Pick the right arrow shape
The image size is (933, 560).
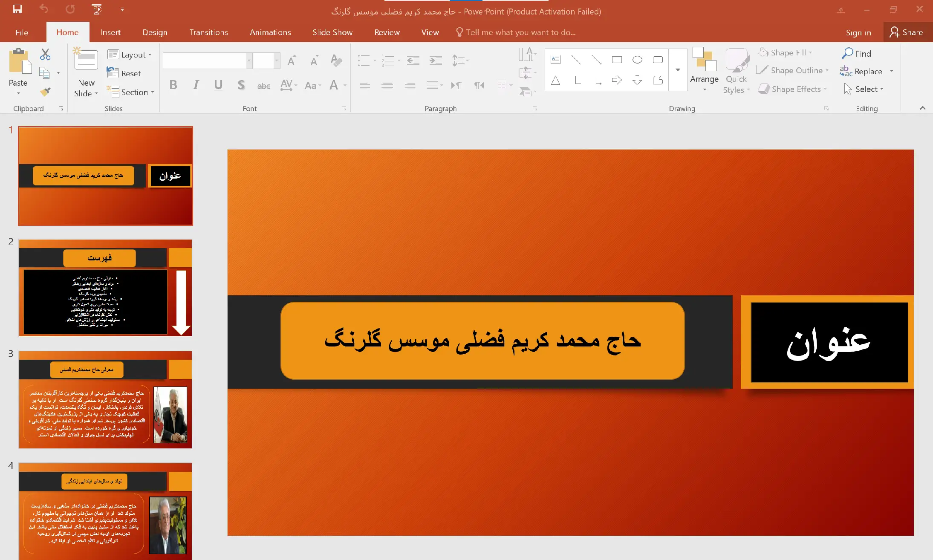[617, 80]
